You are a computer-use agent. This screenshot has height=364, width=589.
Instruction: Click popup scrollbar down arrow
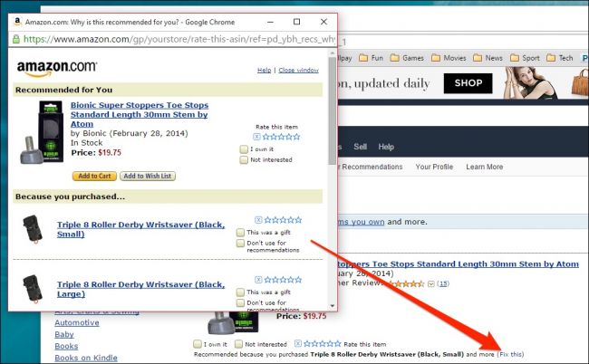pyautogui.click(x=332, y=306)
